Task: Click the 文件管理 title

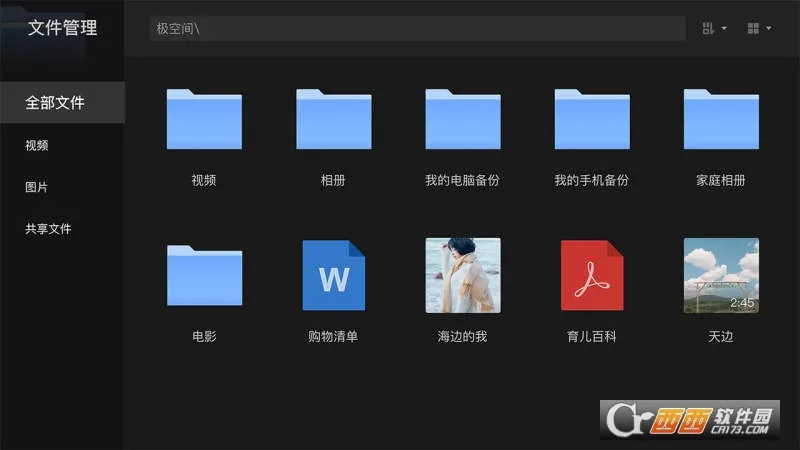Action: click(62, 28)
